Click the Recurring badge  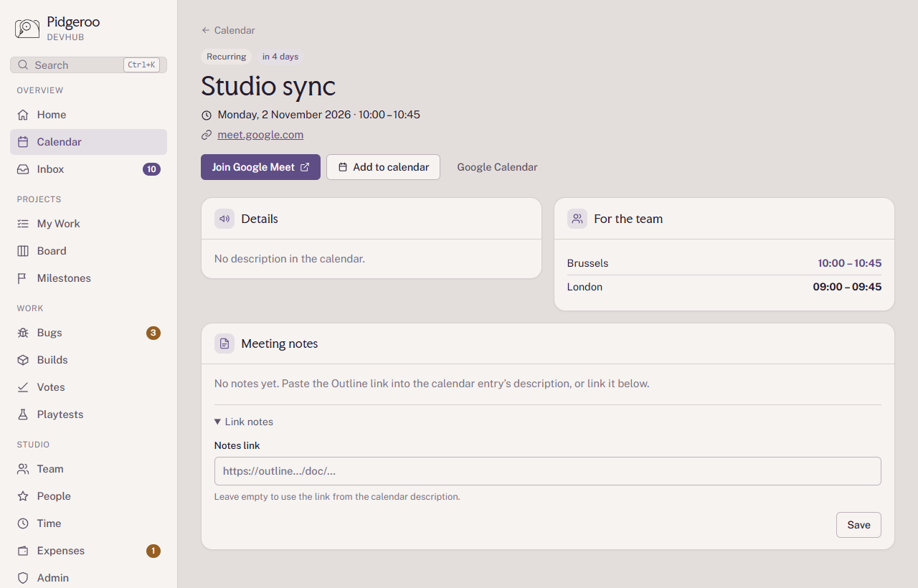click(227, 57)
